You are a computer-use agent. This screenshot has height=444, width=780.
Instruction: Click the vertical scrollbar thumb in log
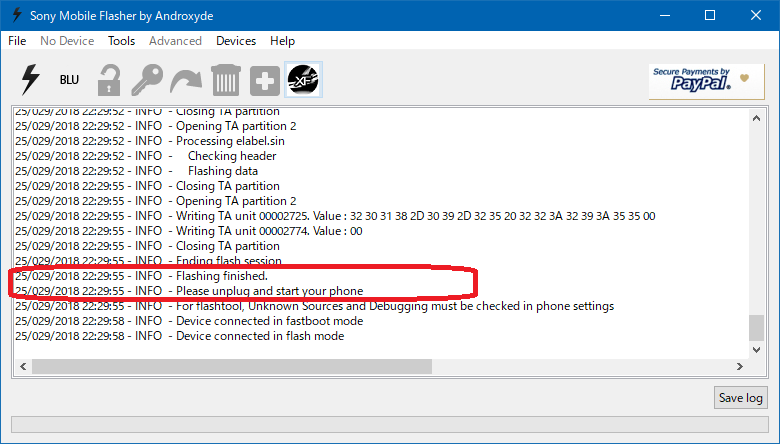pos(757,328)
